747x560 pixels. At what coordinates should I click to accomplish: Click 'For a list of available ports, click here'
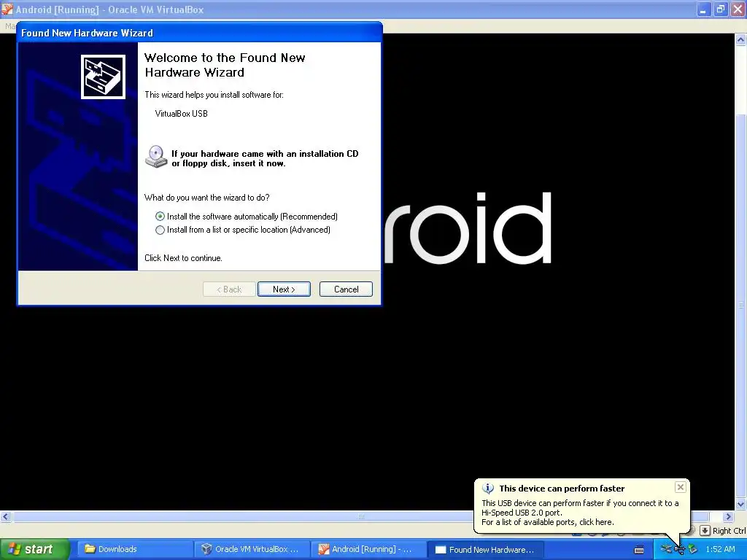(x=547, y=522)
